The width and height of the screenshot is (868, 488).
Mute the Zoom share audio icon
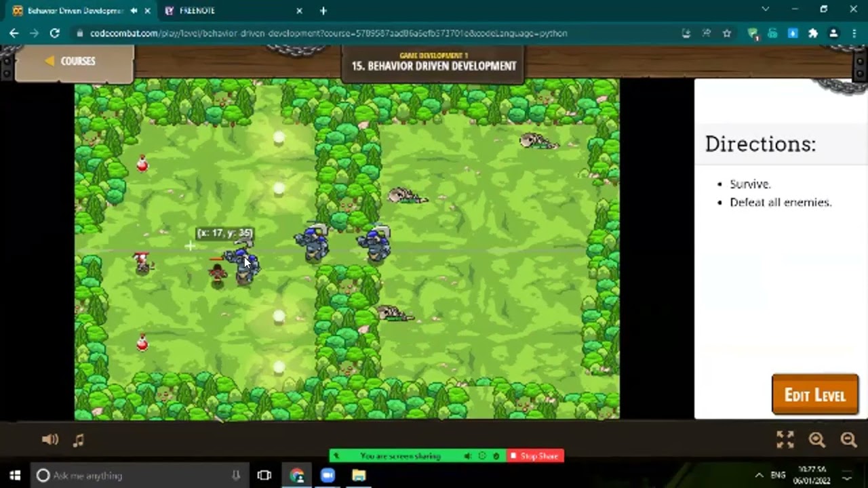point(468,456)
